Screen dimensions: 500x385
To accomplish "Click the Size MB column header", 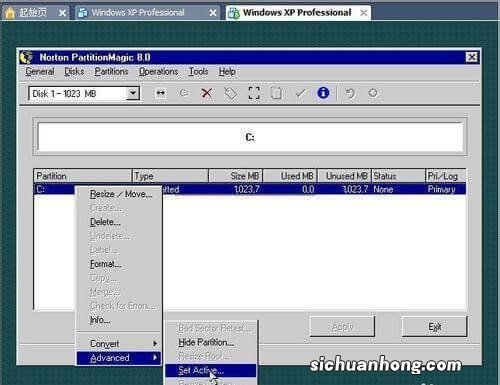I will [236, 176].
